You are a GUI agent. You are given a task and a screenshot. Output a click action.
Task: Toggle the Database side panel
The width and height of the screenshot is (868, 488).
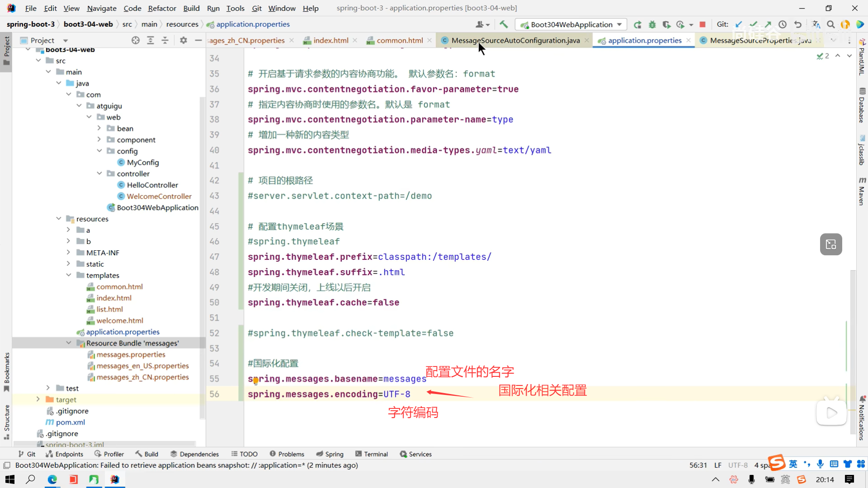862,105
